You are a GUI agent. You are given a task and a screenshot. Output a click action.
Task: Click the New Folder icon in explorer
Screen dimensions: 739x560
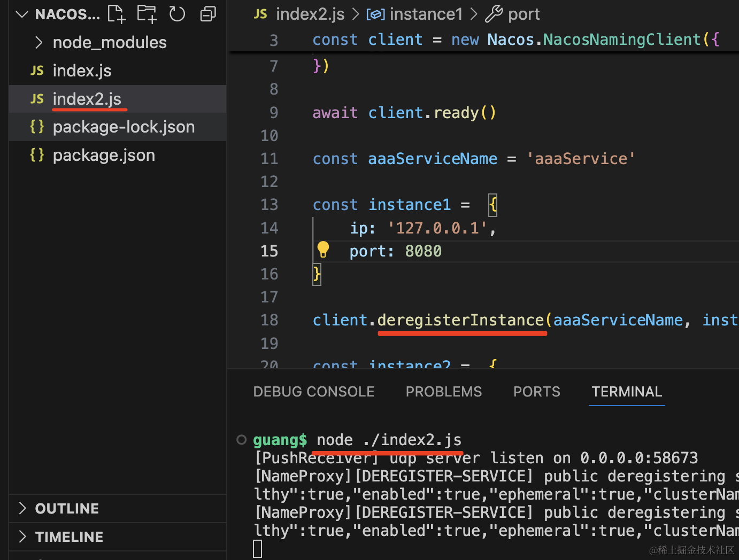[147, 14]
